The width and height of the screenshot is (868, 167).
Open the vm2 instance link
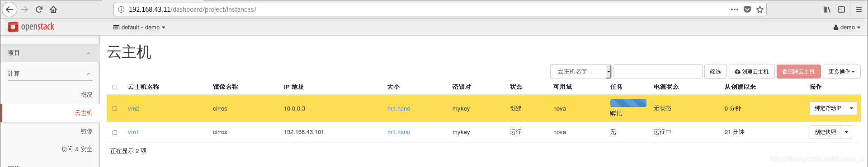(x=133, y=109)
